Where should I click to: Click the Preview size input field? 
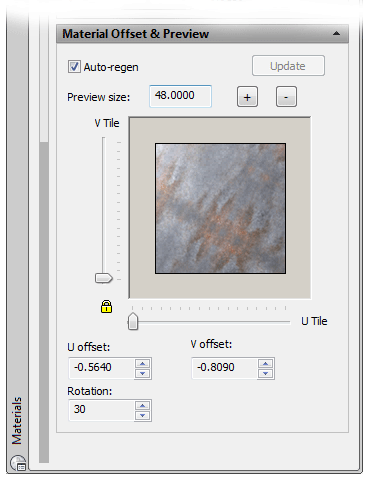(x=180, y=96)
